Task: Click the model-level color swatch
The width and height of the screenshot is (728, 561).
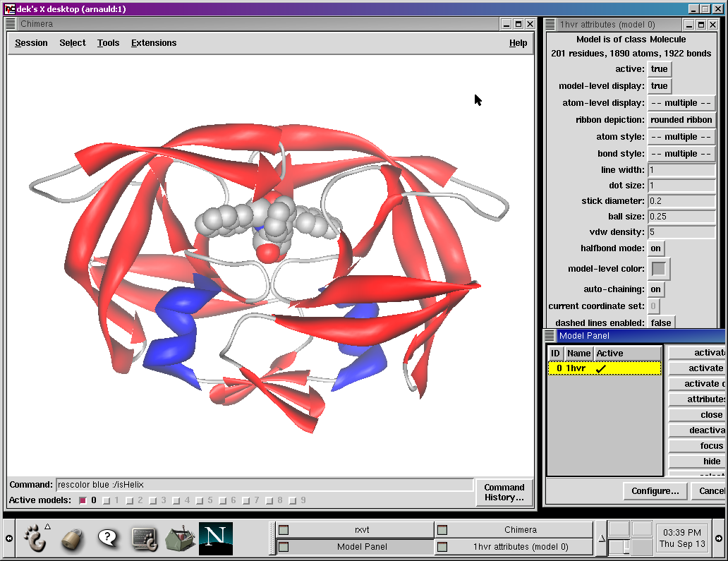Action: tap(659, 269)
